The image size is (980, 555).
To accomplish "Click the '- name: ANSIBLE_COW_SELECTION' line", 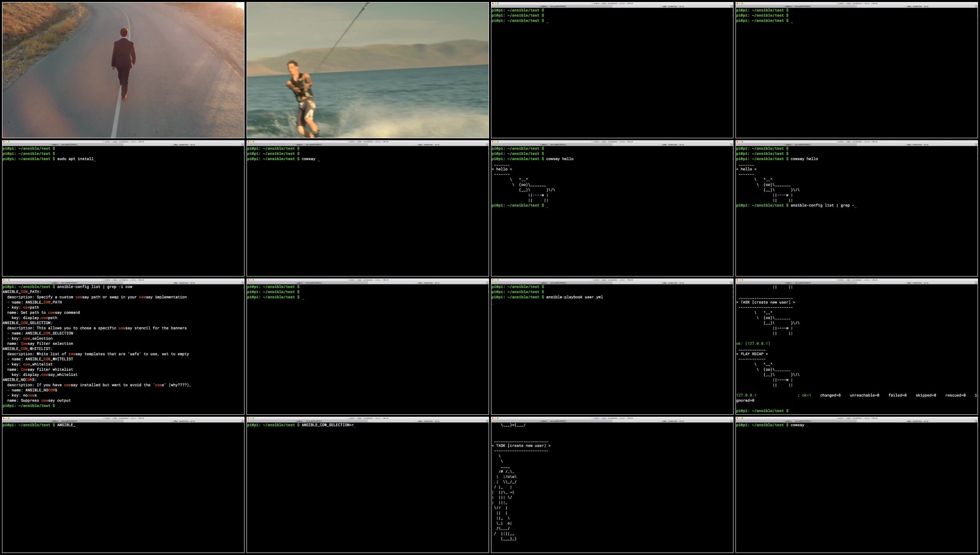I will [40, 333].
